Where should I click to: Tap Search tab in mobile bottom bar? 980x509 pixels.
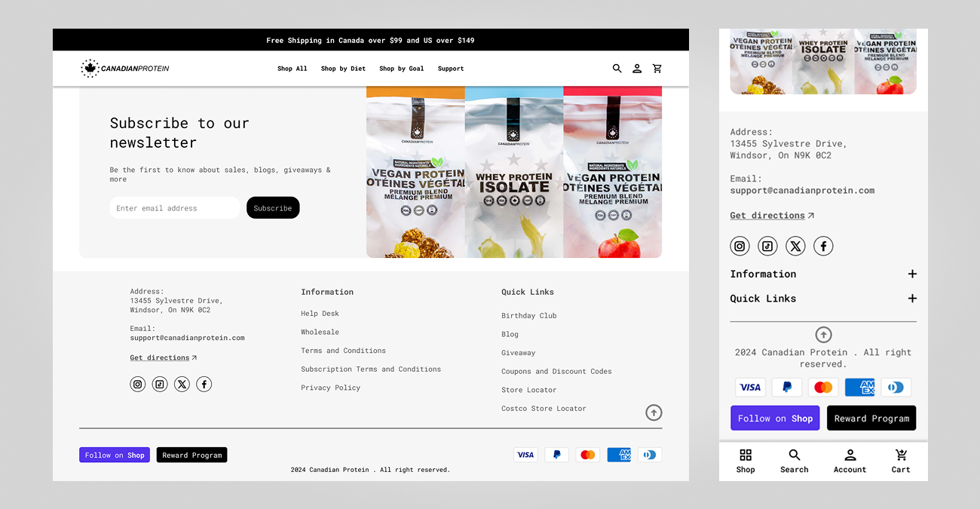[795, 461]
